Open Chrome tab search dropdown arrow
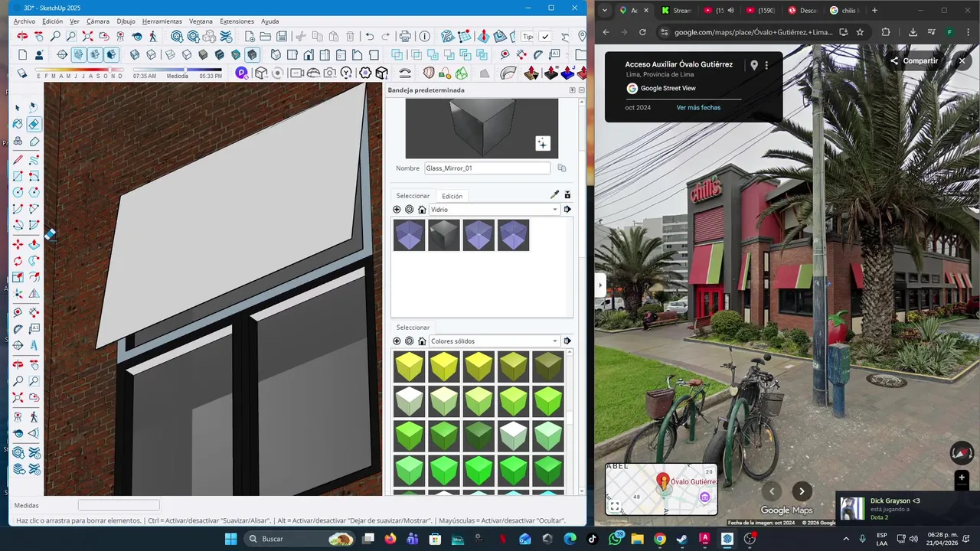The height and width of the screenshot is (551, 980). 605,11
